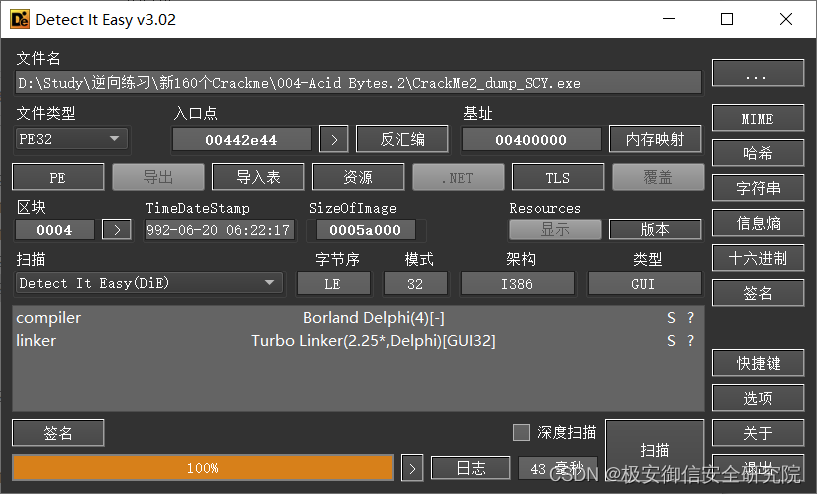
Task: Click the MIME button
Action: tap(758, 119)
